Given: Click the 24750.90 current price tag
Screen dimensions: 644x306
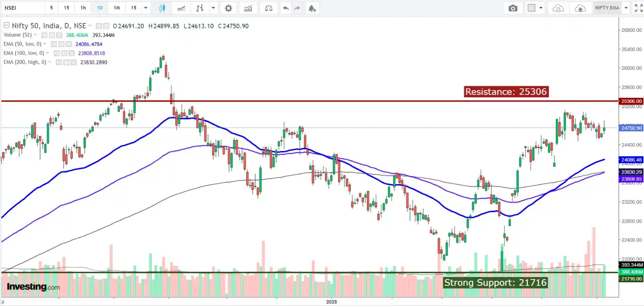Looking at the screenshot, I should [x=631, y=128].
